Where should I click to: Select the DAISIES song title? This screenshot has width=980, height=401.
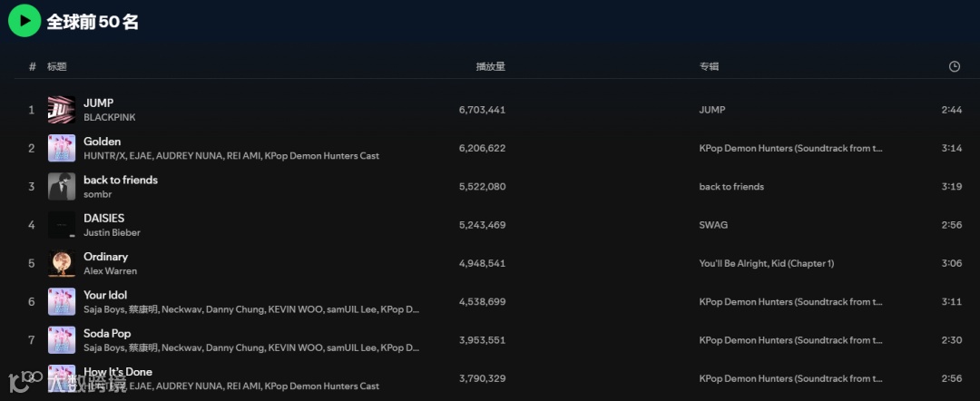click(104, 218)
